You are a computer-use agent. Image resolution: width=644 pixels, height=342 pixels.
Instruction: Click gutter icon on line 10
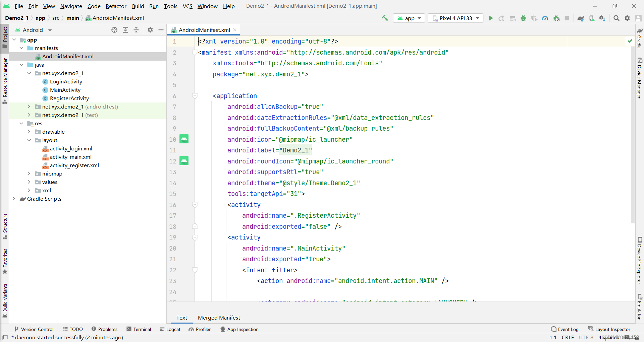pos(184,139)
